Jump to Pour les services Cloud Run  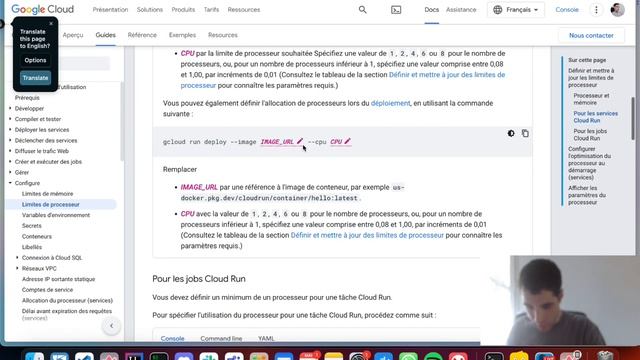[x=596, y=117]
